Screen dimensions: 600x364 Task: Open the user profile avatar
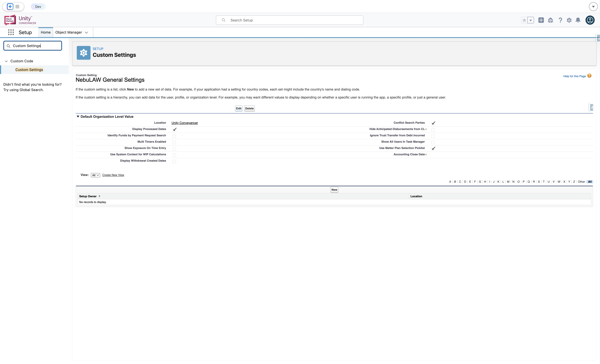tap(590, 20)
